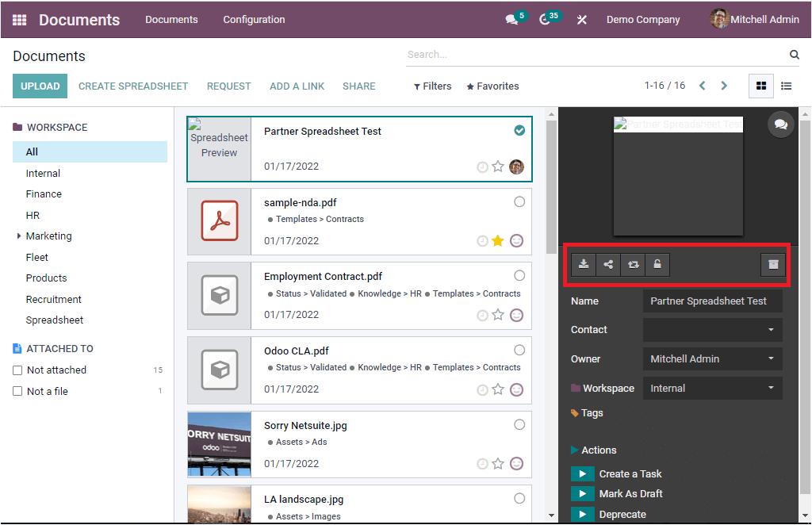Click activity clock on sample-nda.pdf
Viewport: 812px width, 525px height.
pyautogui.click(x=482, y=241)
